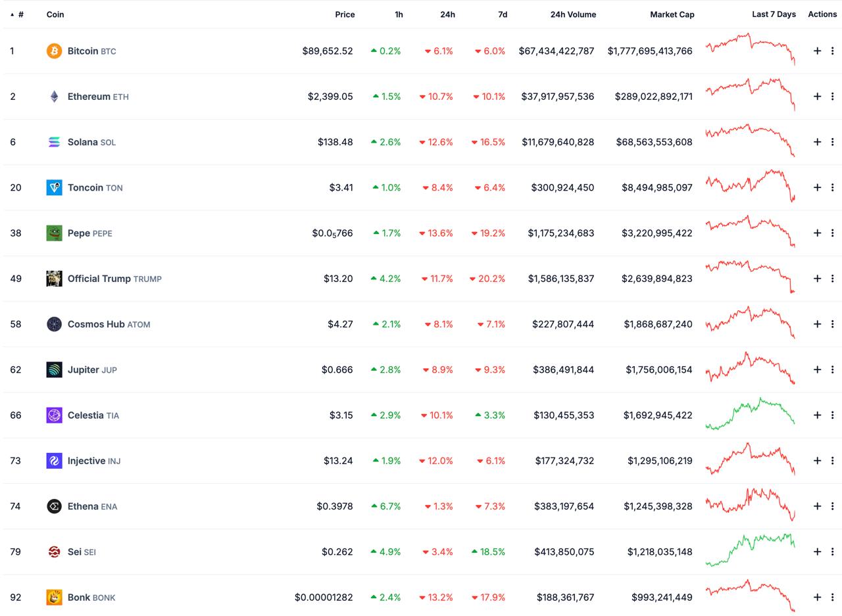Viewport: 842px width, 616px height.
Task: Click Sei 7d change 18.5%
Action: click(488, 552)
